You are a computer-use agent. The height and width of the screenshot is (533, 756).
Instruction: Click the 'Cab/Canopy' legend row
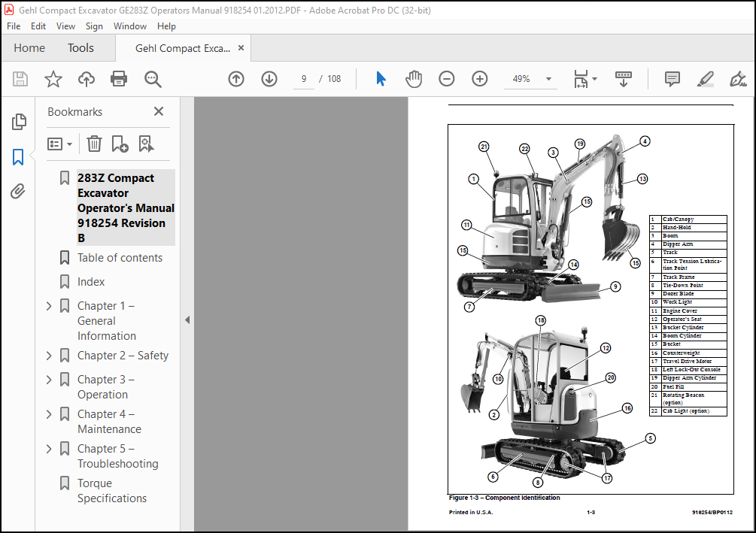(688, 220)
